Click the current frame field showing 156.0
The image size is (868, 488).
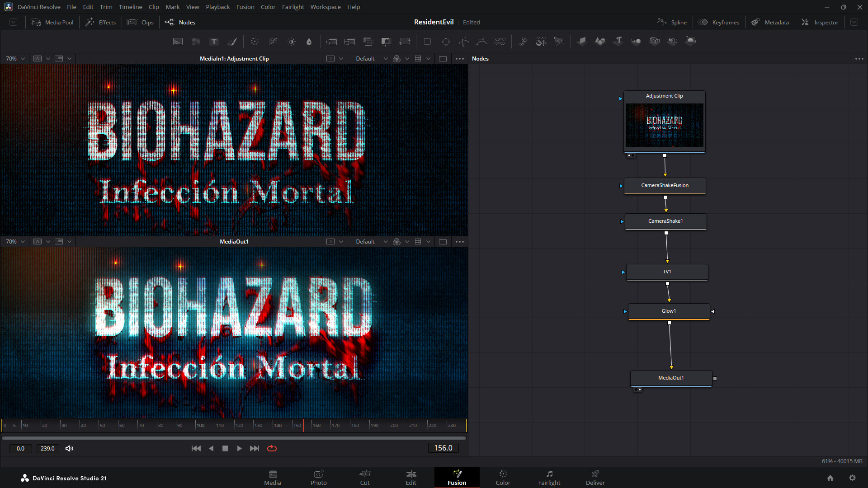tap(443, 448)
